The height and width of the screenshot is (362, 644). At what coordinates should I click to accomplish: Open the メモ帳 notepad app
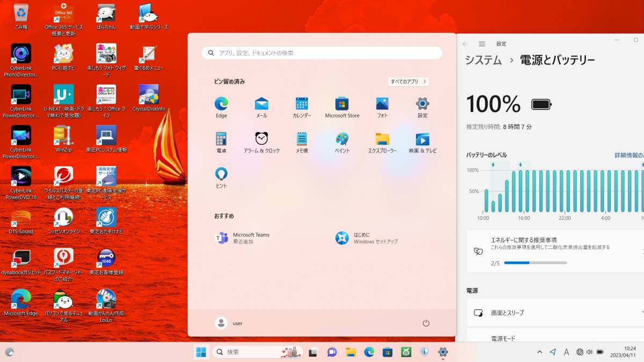tap(302, 143)
